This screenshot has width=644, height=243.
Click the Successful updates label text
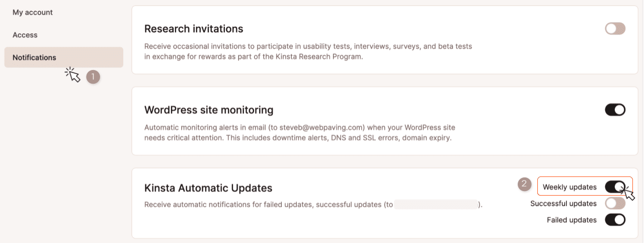pyautogui.click(x=563, y=204)
